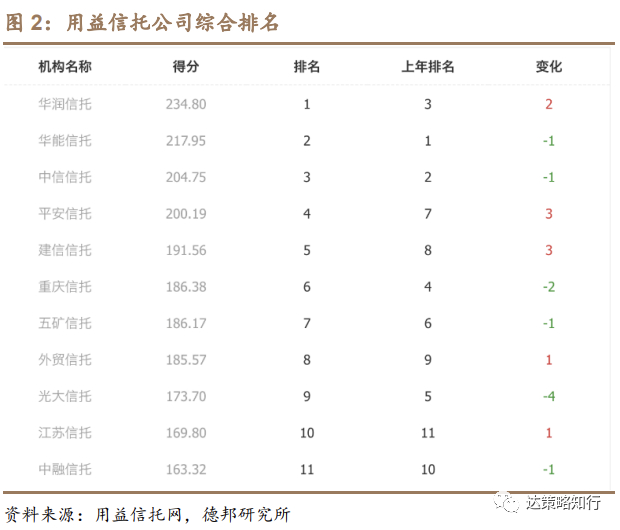Click last year's rank 11 for 江苏信托
This screenshot has height=530, width=620.
428,433
